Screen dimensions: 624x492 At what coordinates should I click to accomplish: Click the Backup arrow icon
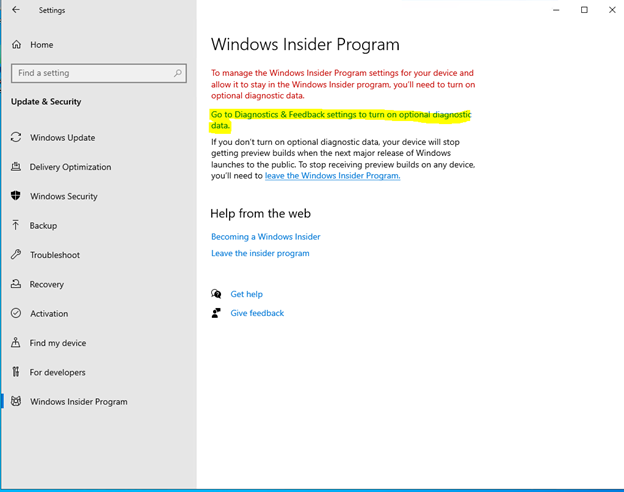(16, 225)
